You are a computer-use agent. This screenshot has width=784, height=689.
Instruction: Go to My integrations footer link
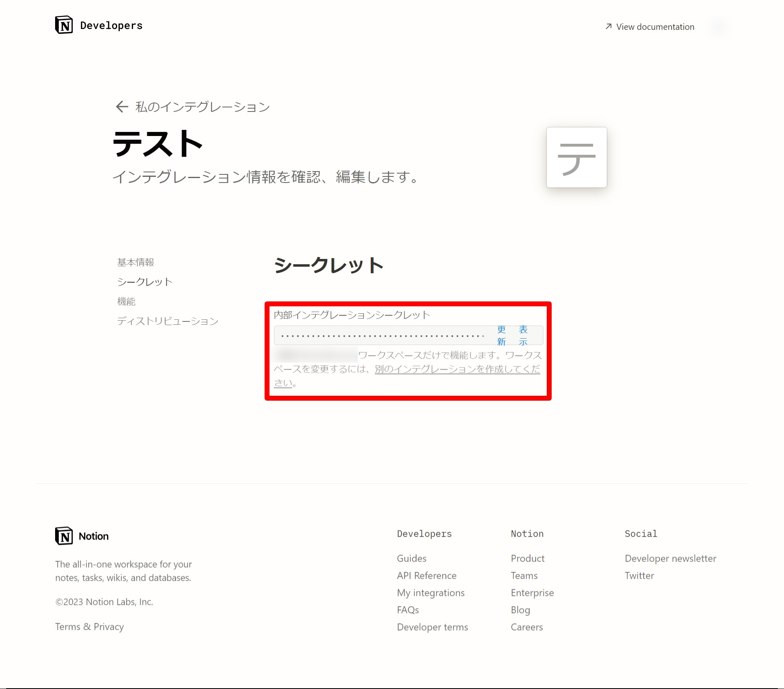tap(431, 593)
